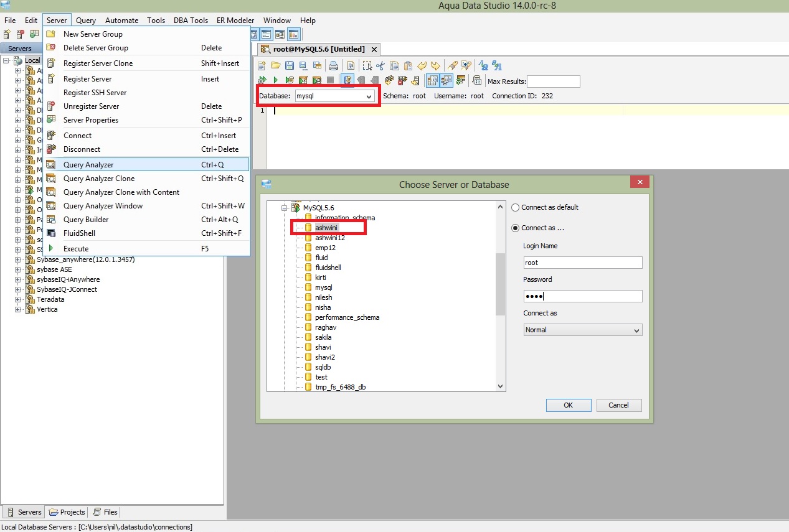Select the tmp_fs_6488_db database
789x532 pixels.
pos(340,387)
